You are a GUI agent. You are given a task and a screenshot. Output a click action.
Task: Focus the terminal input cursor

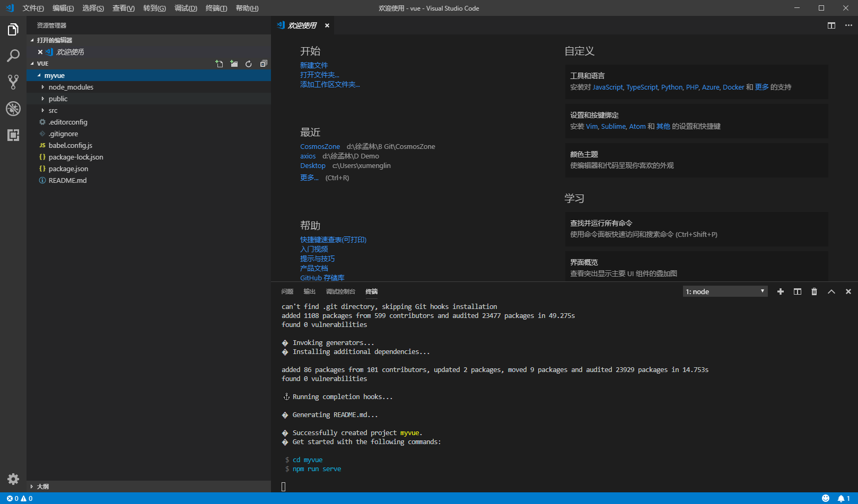(284, 487)
